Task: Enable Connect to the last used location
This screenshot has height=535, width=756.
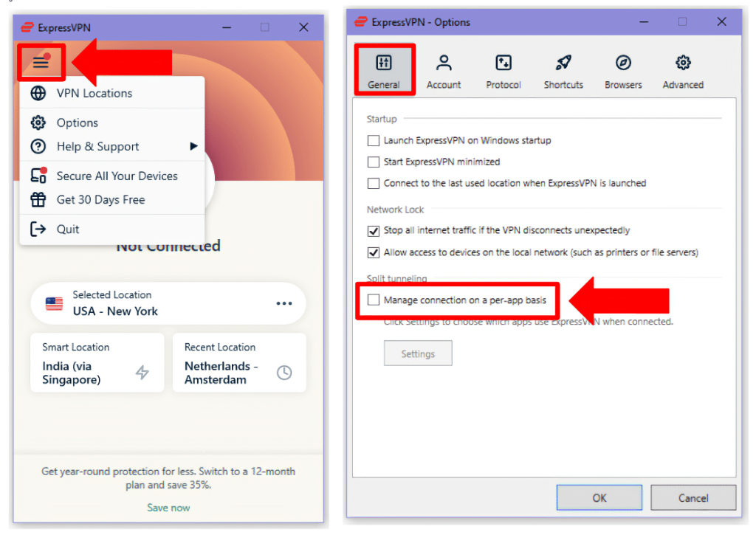Action: (x=373, y=183)
